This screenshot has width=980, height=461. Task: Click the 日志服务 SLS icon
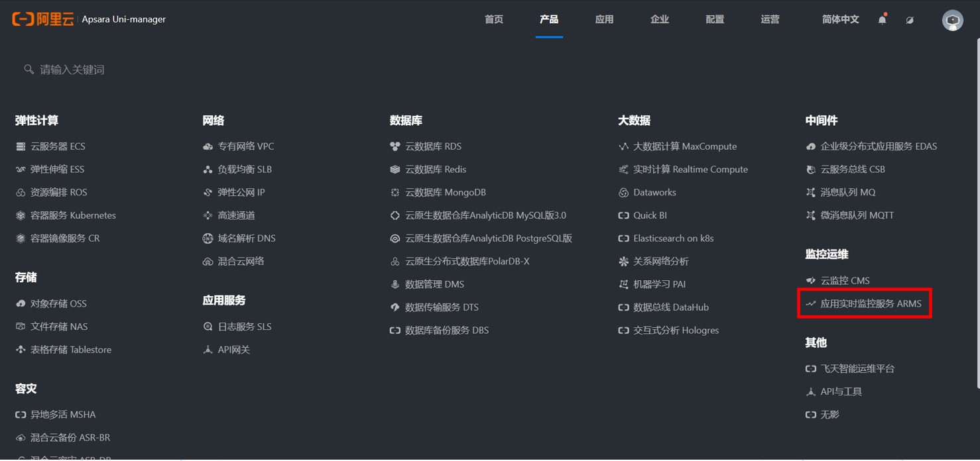(x=208, y=327)
